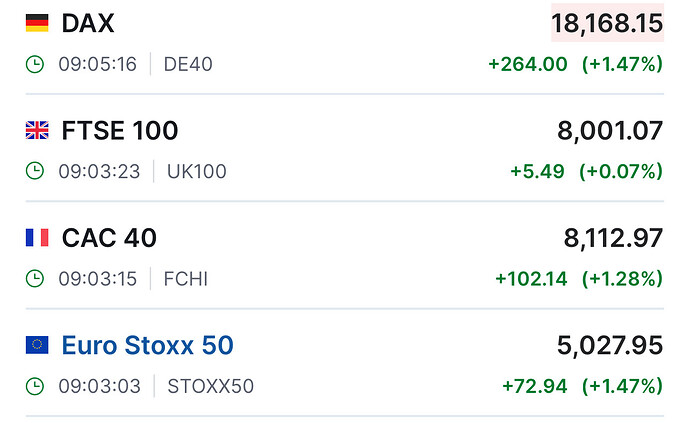Click the German flag icon beside DAX

pyautogui.click(x=37, y=23)
